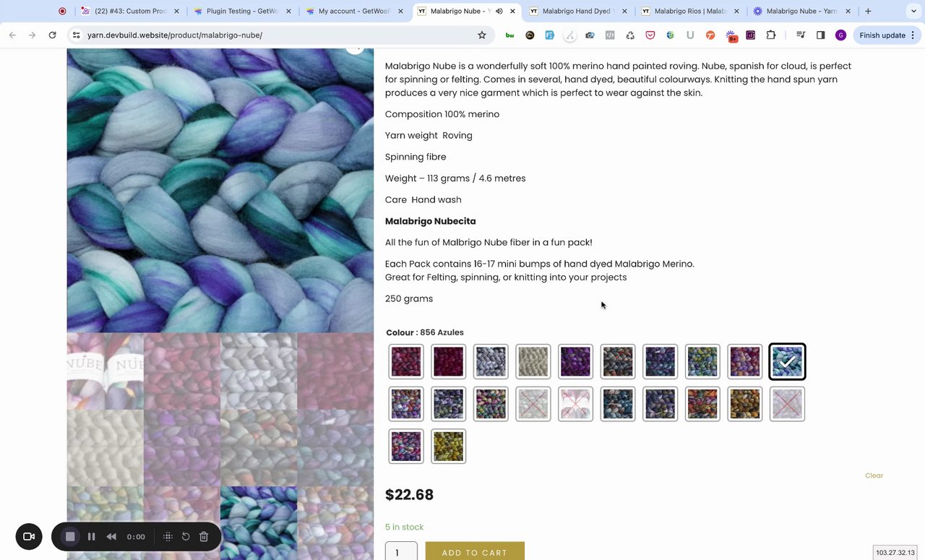The height and width of the screenshot is (560, 925).
Task: Clear the selected colour via 'Clear' link
Action: (x=874, y=475)
